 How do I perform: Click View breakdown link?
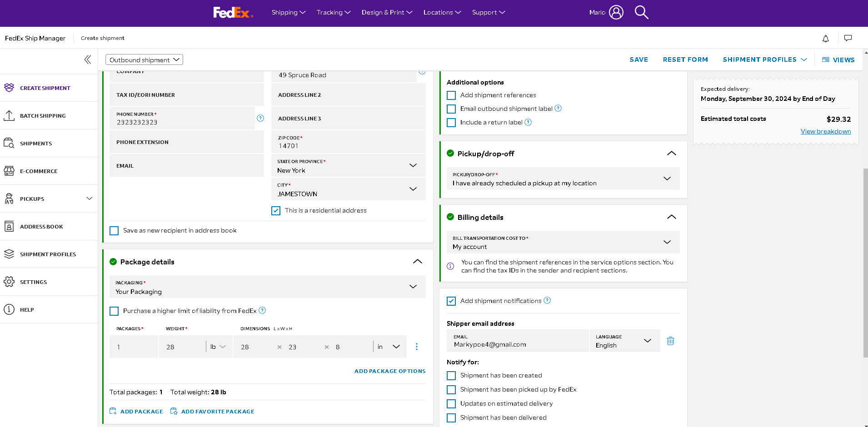pos(826,131)
